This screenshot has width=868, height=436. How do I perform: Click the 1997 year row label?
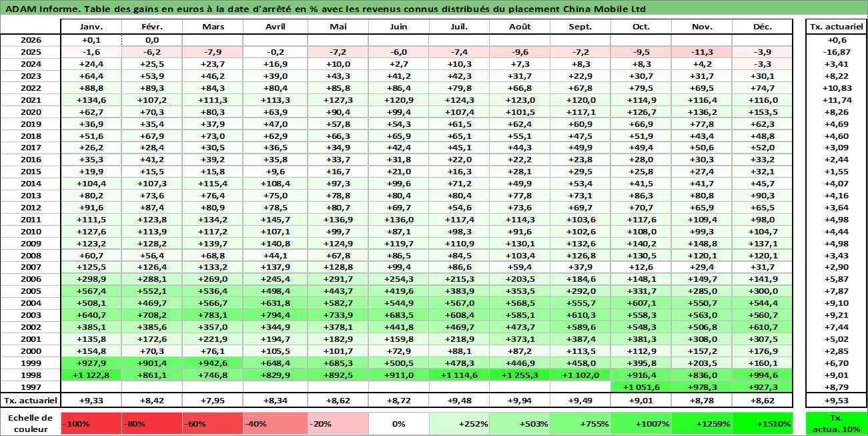pyautogui.click(x=30, y=387)
